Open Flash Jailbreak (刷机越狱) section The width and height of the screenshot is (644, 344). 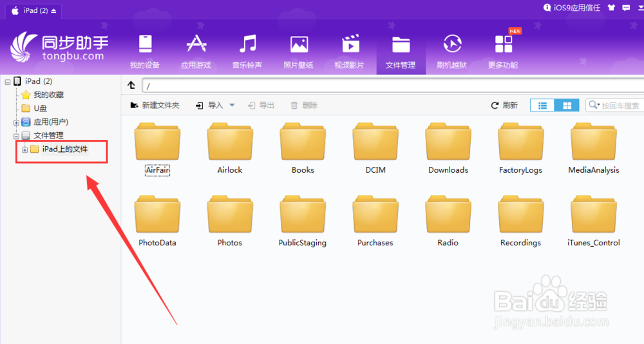452,52
